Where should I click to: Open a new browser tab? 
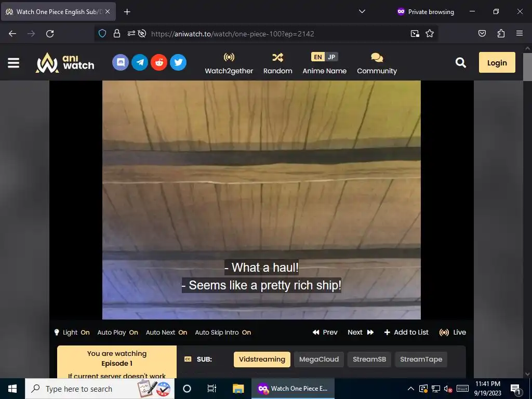[127, 12]
